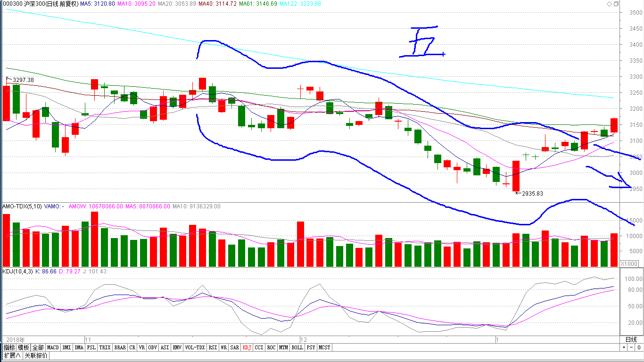Viewport: 644px width, 362px height.
Task: Switch indicator to BOLL
Action: click(297, 347)
